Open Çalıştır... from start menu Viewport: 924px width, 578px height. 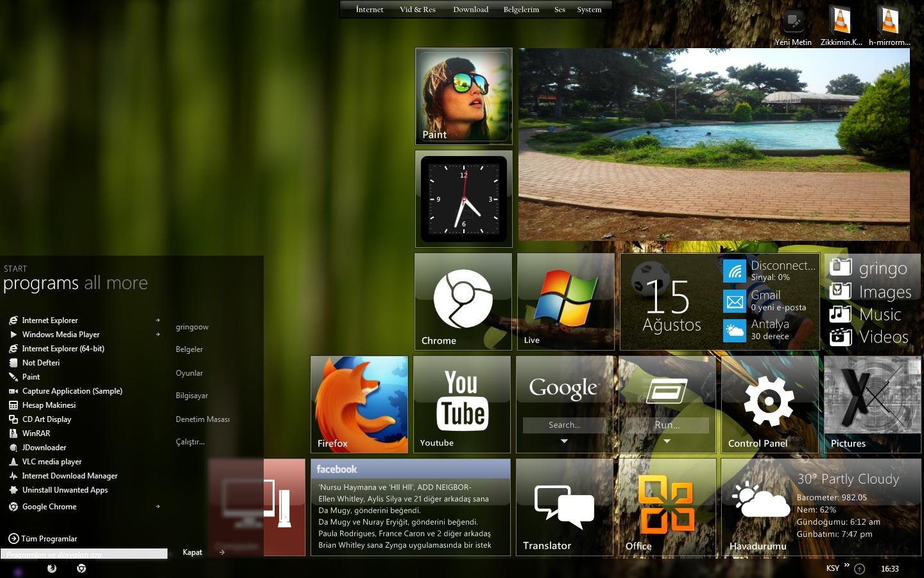(x=190, y=442)
